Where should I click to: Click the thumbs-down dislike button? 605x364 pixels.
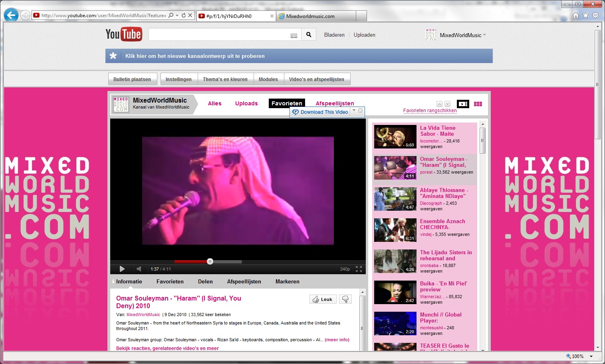[345, 299]
